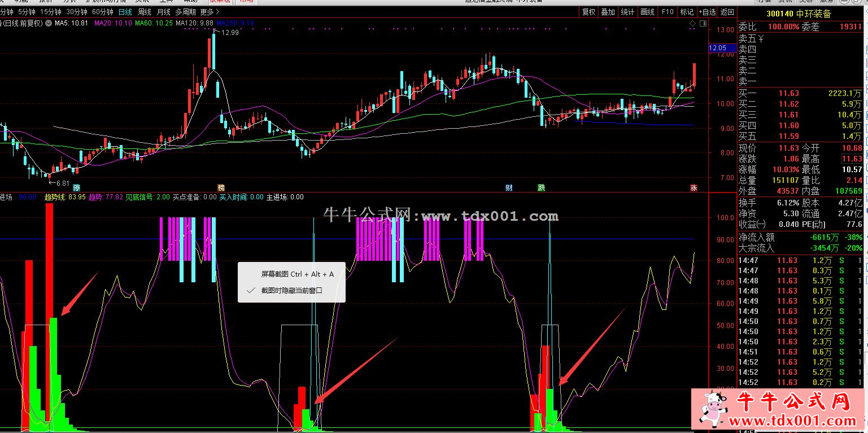868x433 pixels.
Task: Activate the 画线 drawing tools button
Action: point(648,12)
